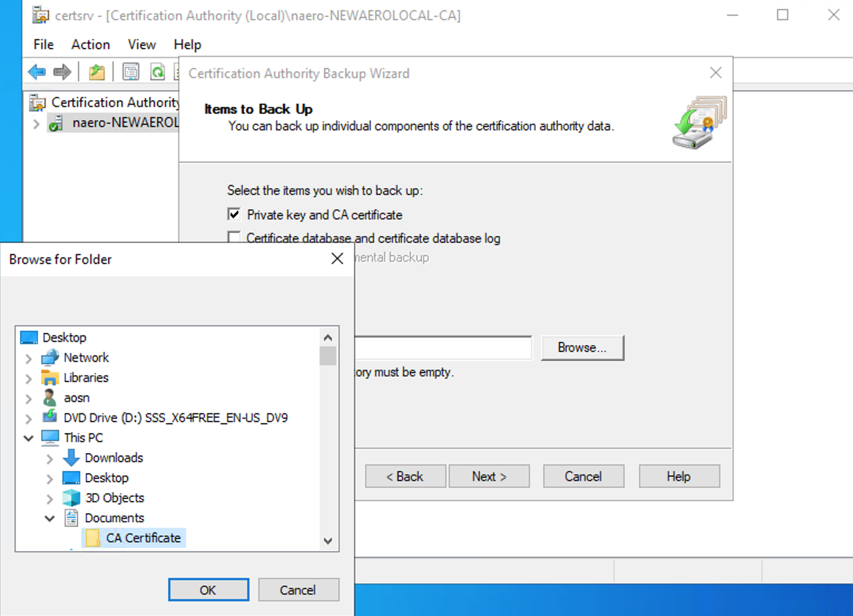
Task: Click the Properties toolbar icon
Action: point(131,72)
